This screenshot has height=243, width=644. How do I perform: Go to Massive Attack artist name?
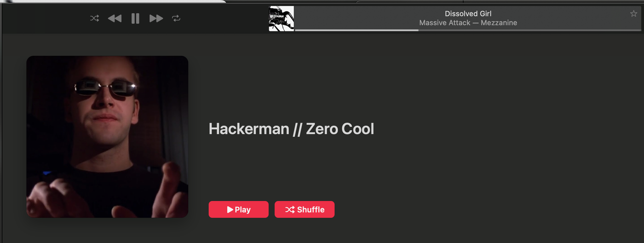pos(444,23)
